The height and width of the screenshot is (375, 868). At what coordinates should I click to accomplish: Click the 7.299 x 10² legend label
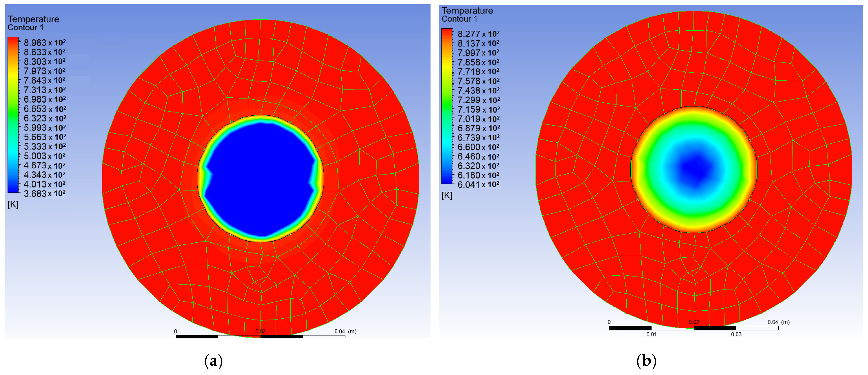pos(478,100)
